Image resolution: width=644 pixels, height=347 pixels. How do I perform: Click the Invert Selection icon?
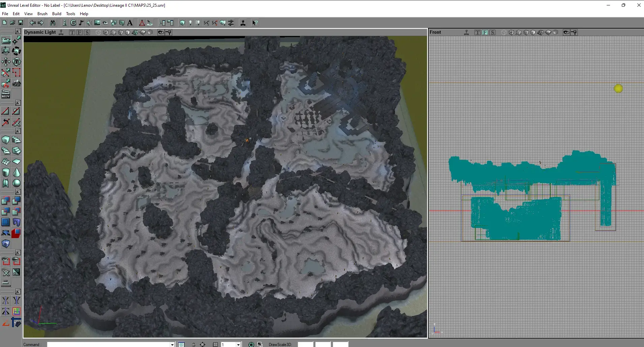pyautogui.click(x=17, y=272)
